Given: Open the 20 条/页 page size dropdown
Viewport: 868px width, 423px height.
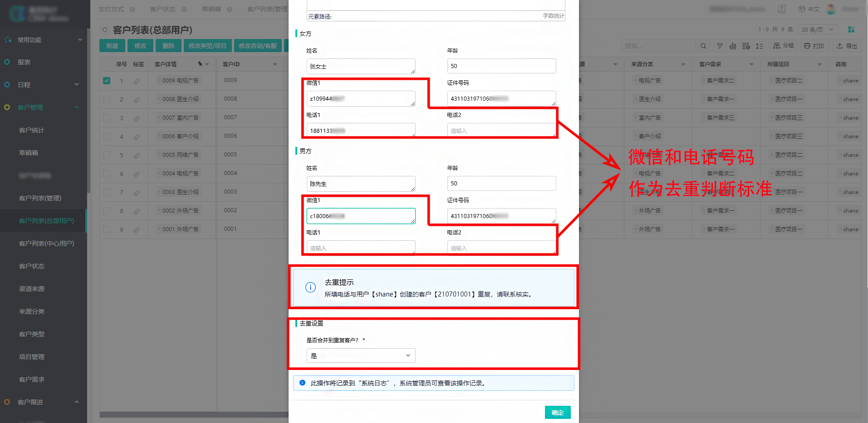Looking at the screenshot, I should (818, 29).
